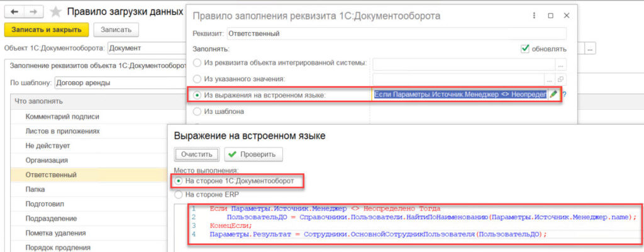Viewport: 644px width, 252px height.
Task: Select Порядок продления row
Action: (x=89, y=248)
